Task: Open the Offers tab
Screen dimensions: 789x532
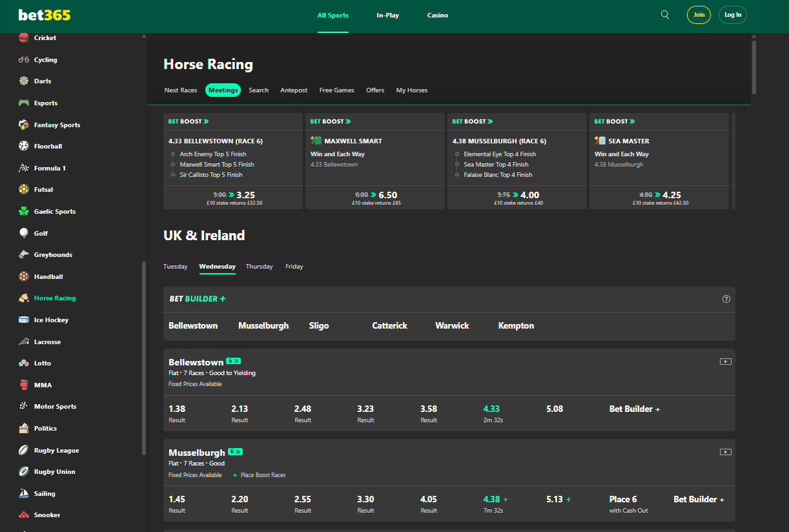Action: click(375, 90)
